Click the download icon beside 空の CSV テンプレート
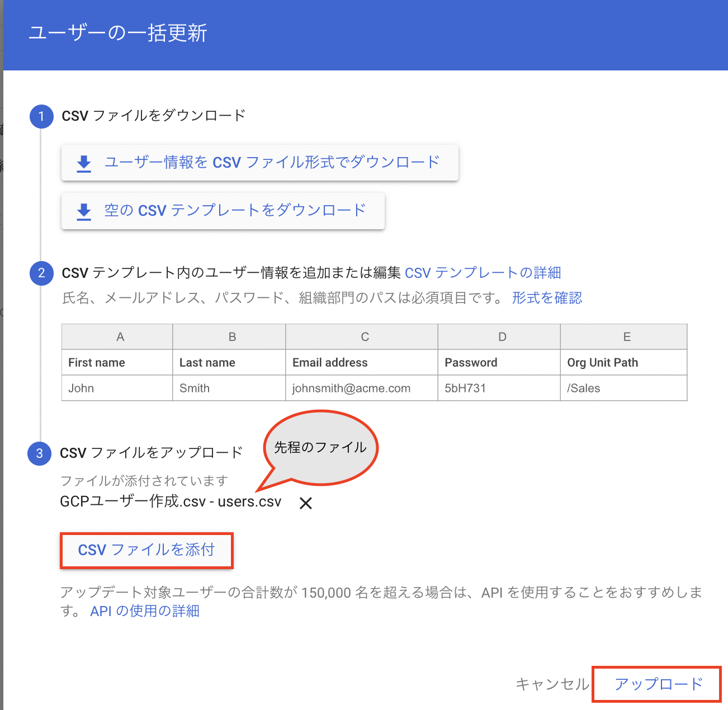Viewport: 728px width, 710px height. pyautogui.click(x=83, y=211)
